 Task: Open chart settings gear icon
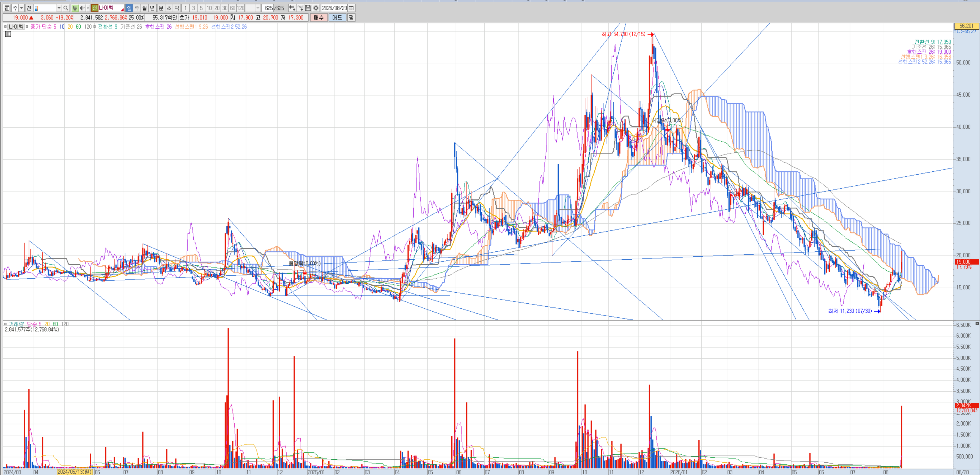click(316, 8)
